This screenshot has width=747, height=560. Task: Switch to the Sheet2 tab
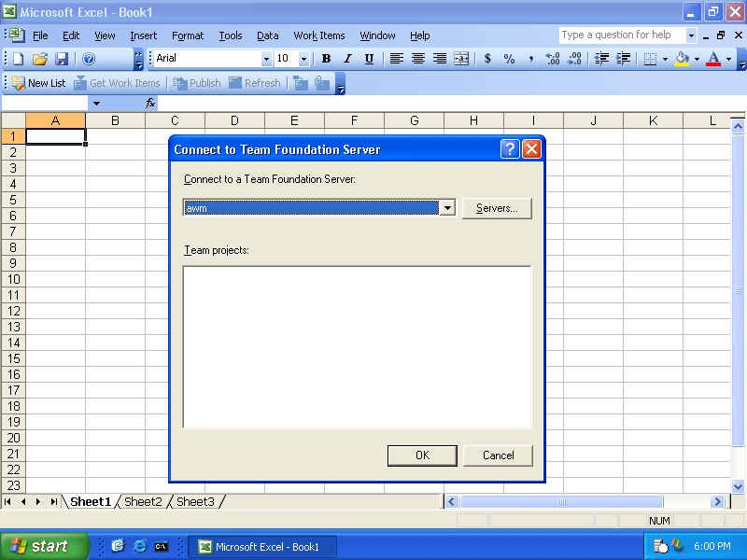pos(143,502)
